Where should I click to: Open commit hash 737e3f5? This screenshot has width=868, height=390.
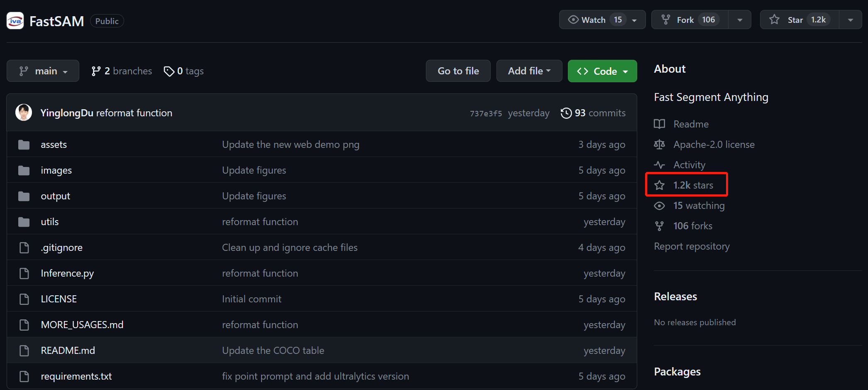coord(486,113)
